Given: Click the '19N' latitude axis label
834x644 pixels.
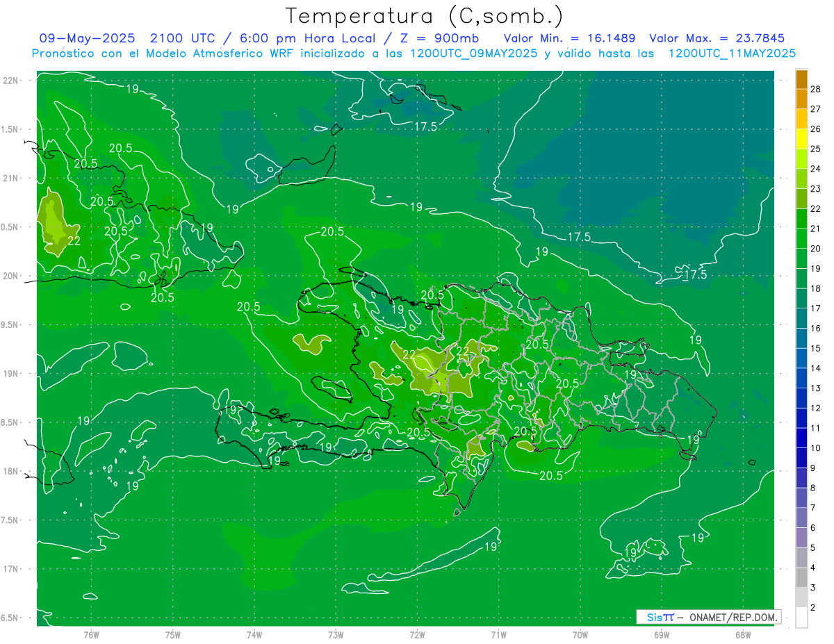Looking at the screenshot, I should tap(12, 374).
